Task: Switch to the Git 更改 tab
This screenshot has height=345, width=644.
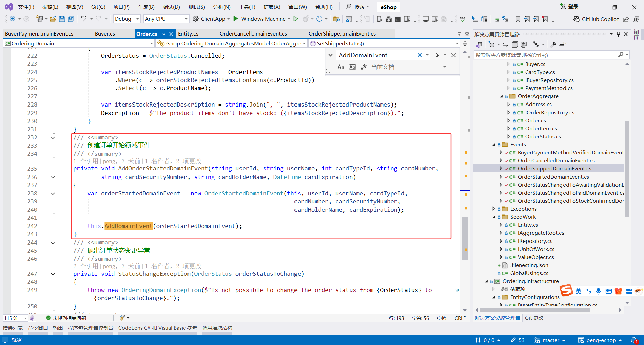Action: [534, 318]
